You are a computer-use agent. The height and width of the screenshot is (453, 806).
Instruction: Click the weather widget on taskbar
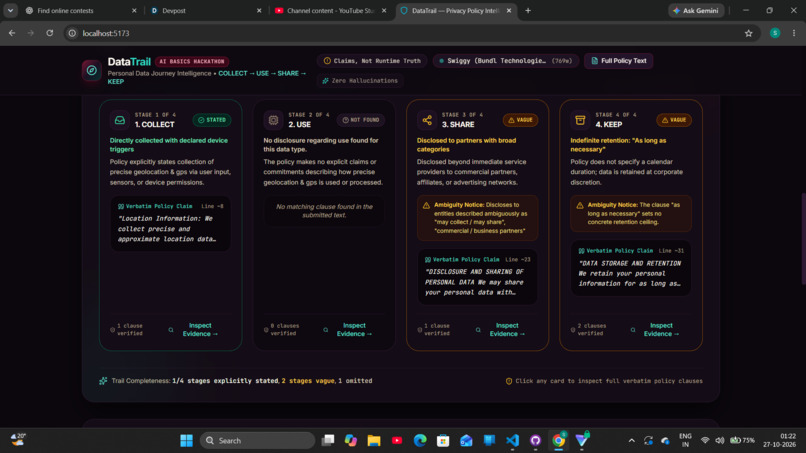click(19, 440)
